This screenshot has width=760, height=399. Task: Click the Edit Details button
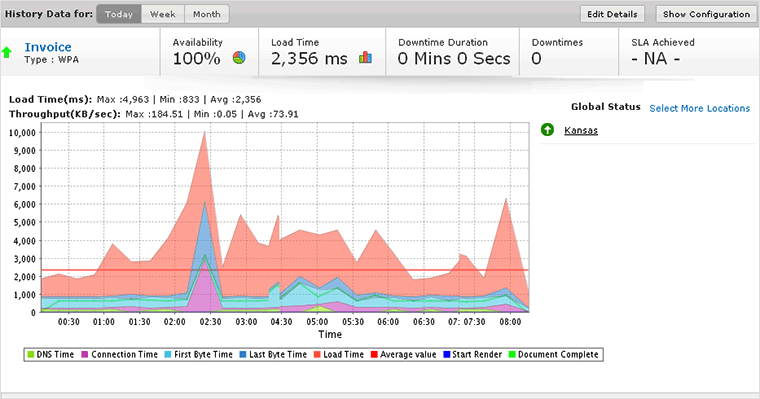tap(612, 14)
